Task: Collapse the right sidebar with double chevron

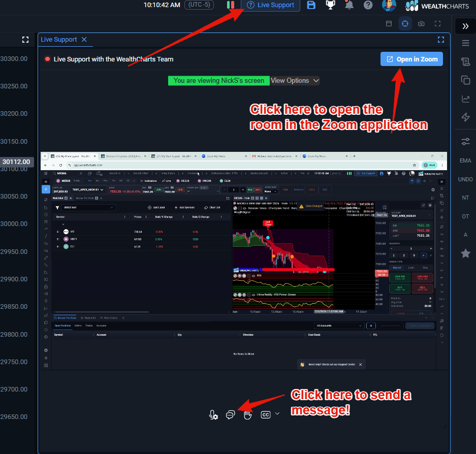Action: [465, 26]
